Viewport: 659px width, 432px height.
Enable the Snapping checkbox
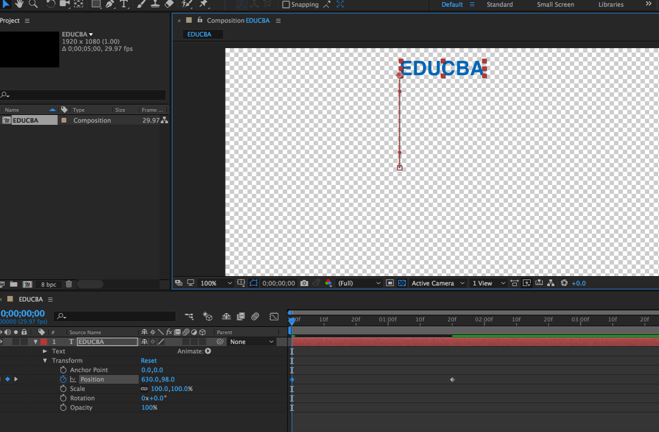pyautogui.click(x=286, y=5)
